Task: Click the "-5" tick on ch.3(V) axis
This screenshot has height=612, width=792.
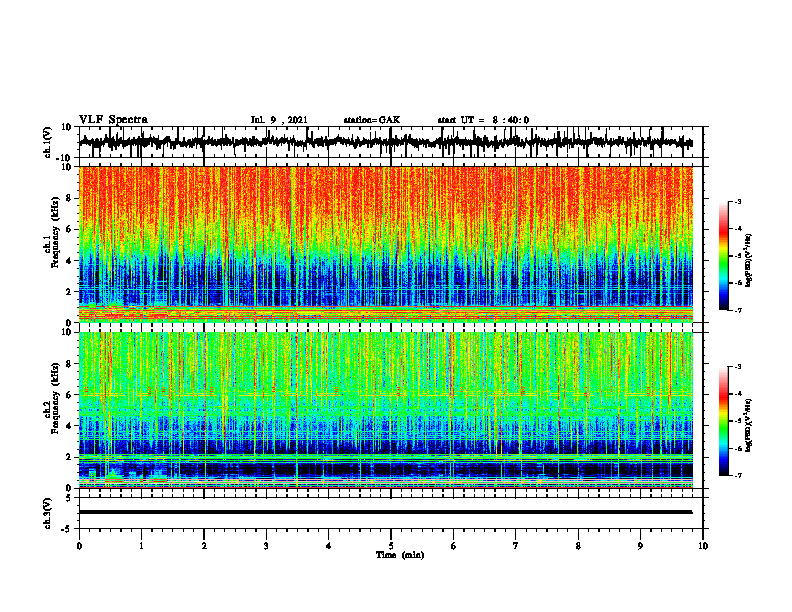Action: (67, 529)
